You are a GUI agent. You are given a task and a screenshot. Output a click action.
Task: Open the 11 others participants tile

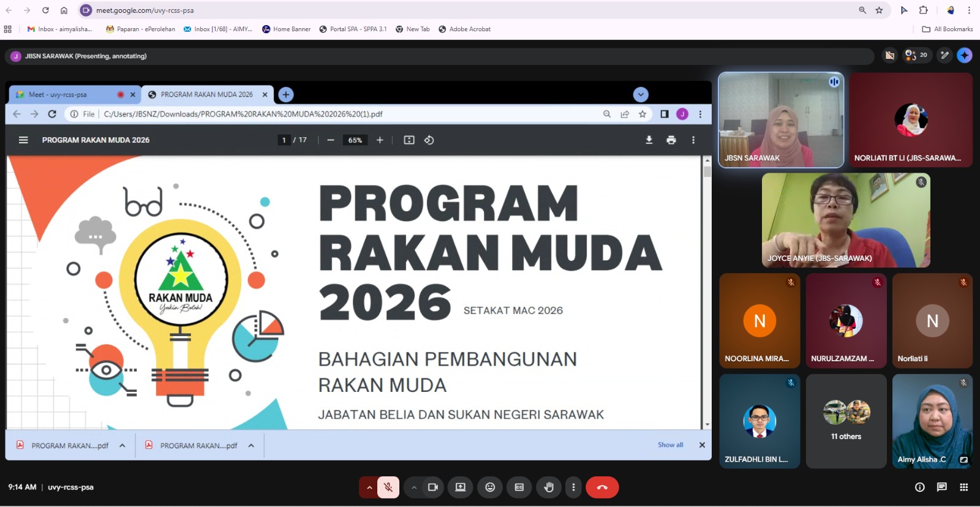tap(846, 421)
